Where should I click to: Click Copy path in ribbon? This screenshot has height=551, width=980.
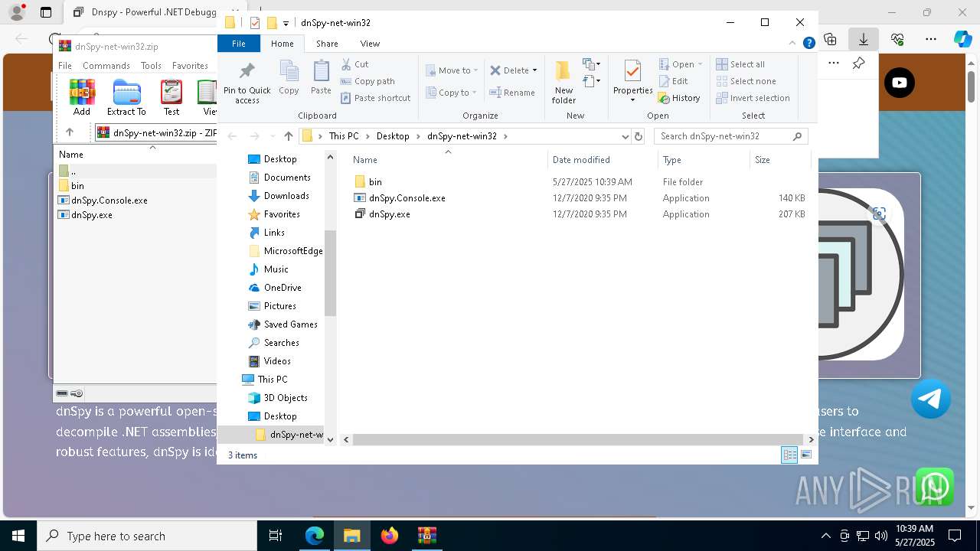pyautogui.click(x=368, y=81)
